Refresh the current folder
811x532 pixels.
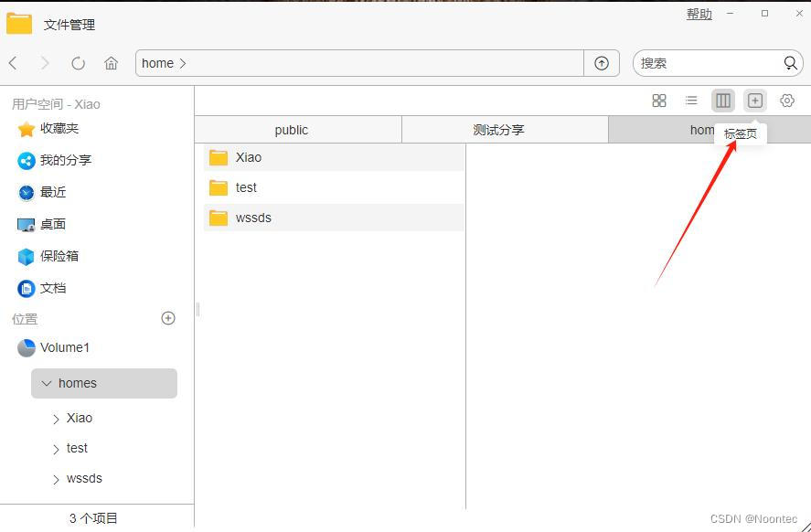click(x=78, y=63)
